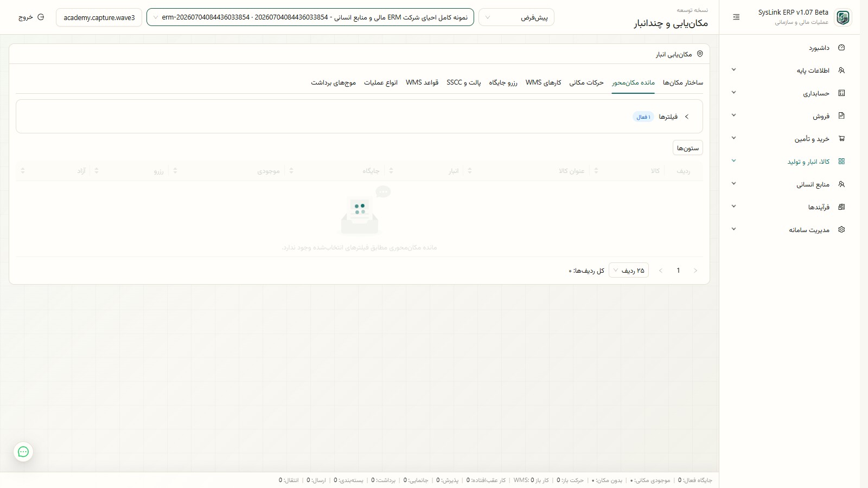Screen dimensions: 868x488
Task: Open the chat support bubble icon
Action: (23, 452)
